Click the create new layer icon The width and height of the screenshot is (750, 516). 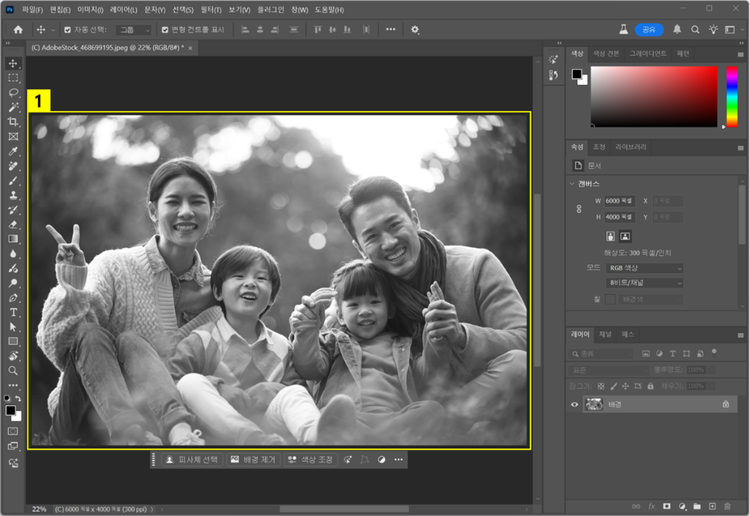pos(713,506)
